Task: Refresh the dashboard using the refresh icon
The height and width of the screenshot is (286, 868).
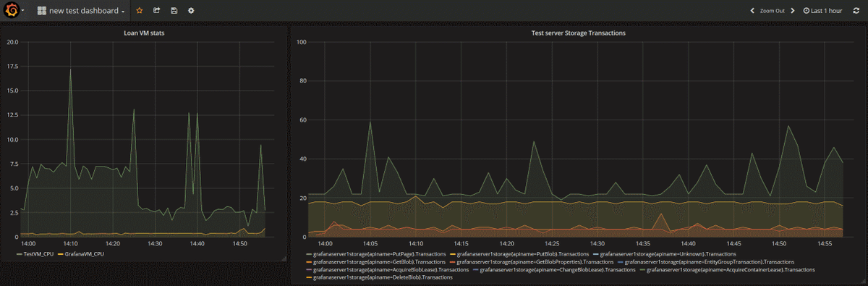Action: point(856,11)
